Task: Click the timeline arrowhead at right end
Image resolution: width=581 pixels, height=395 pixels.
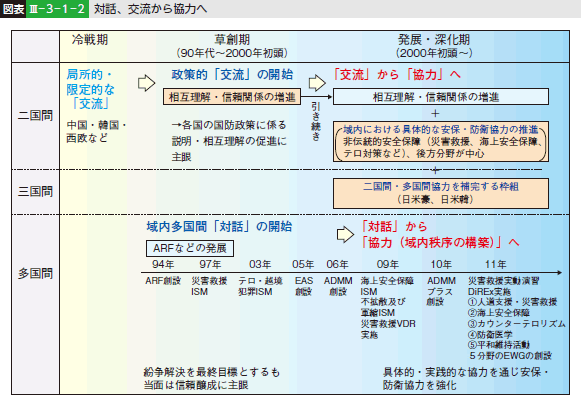Action: [559, 273]
